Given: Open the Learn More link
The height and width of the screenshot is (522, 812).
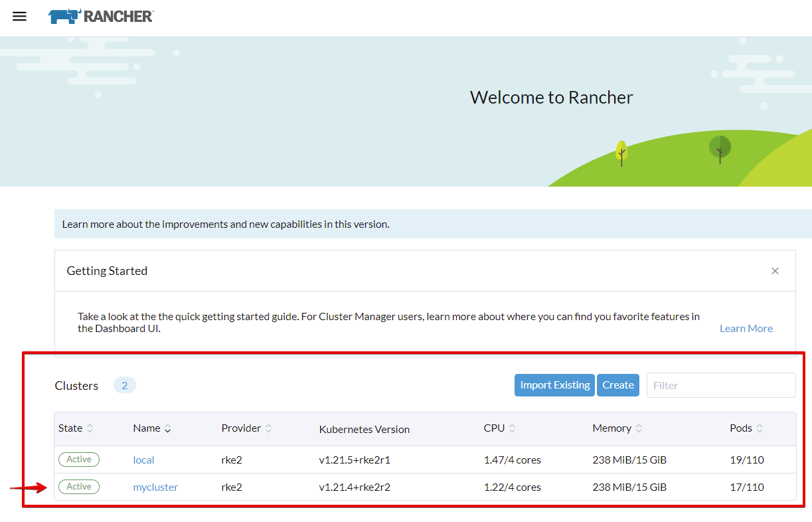Looking at the screenshot, I should click(746, 328).
